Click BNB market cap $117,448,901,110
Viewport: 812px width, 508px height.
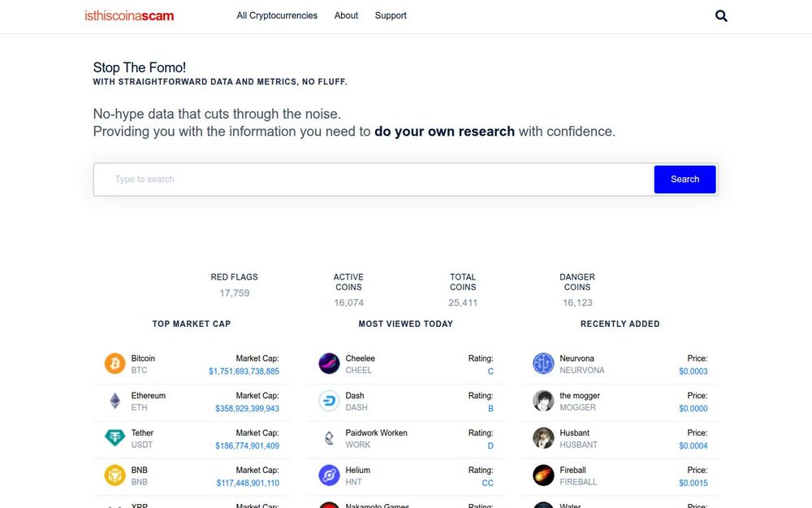248,483
